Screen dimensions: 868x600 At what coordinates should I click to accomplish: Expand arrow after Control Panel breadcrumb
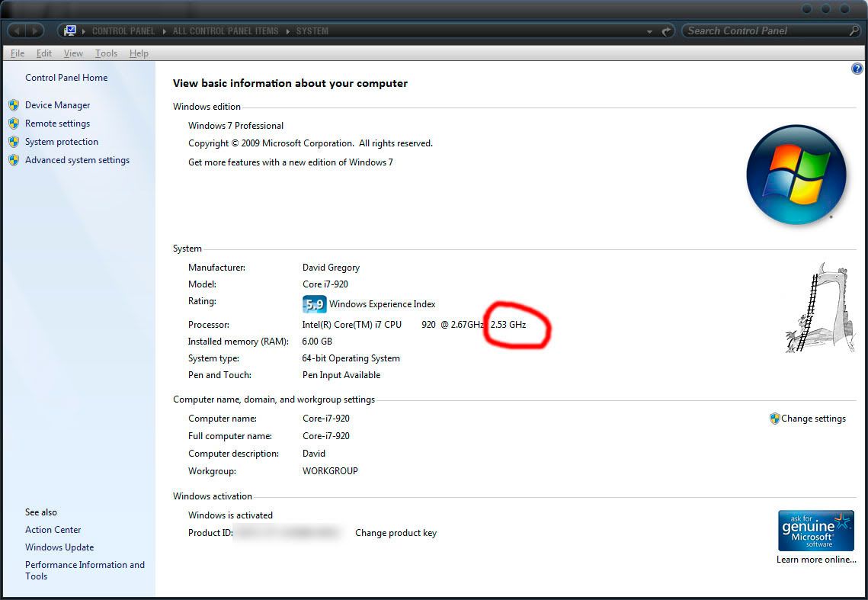(162, 31)
